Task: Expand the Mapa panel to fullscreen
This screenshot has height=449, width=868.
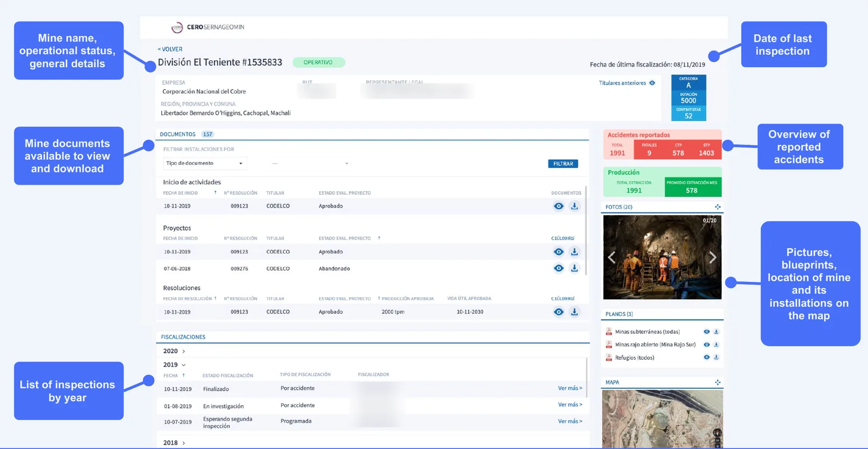Action: [x=718, y=383]
